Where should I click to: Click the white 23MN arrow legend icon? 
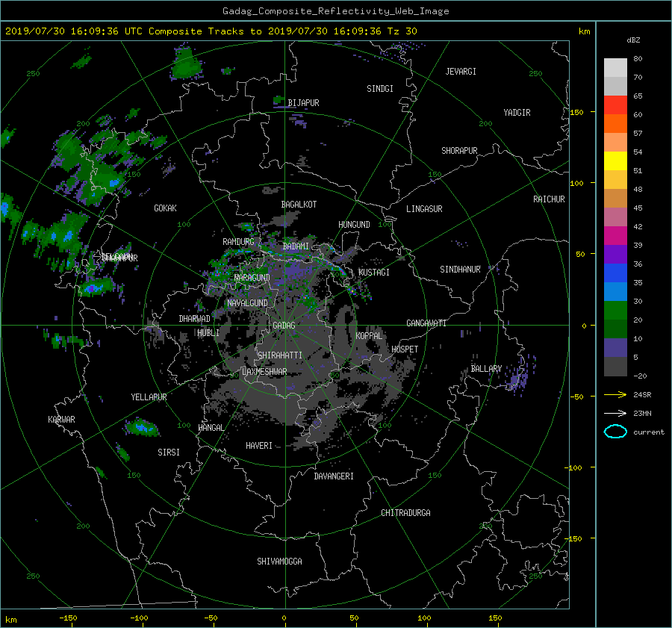coord(615,413)
